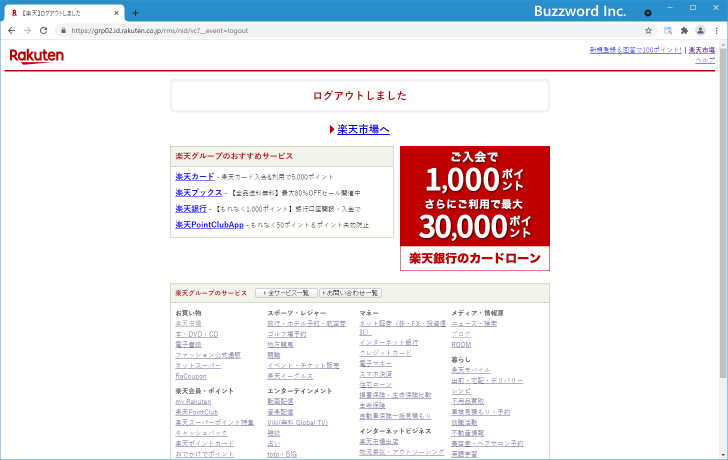Open the ヘルプ link
728x460 pixels.
coord(705,60)
